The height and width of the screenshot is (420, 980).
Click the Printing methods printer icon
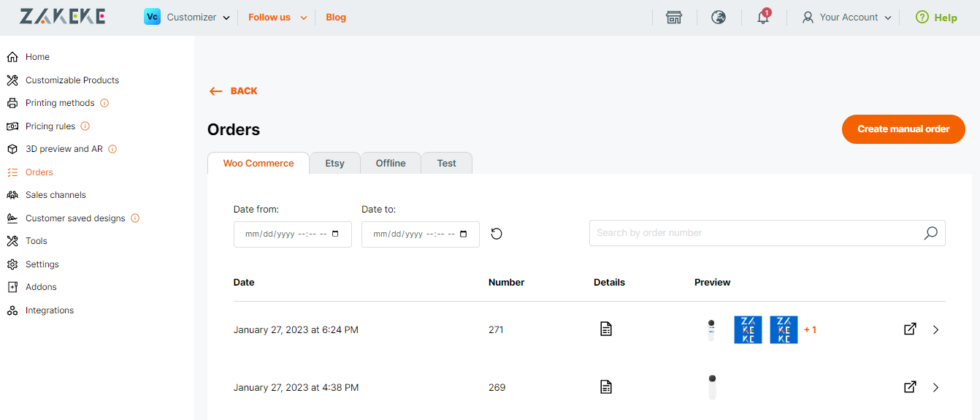point(12,103)
